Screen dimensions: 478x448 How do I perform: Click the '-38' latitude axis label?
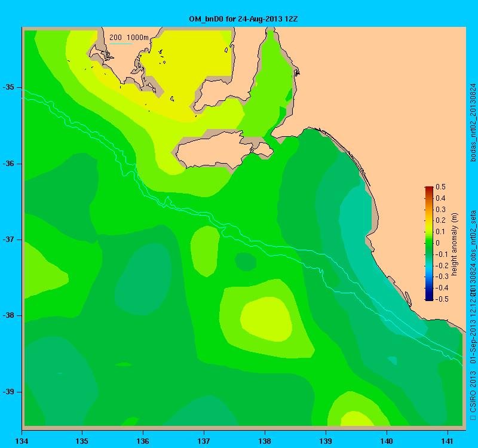pos(8,315)
